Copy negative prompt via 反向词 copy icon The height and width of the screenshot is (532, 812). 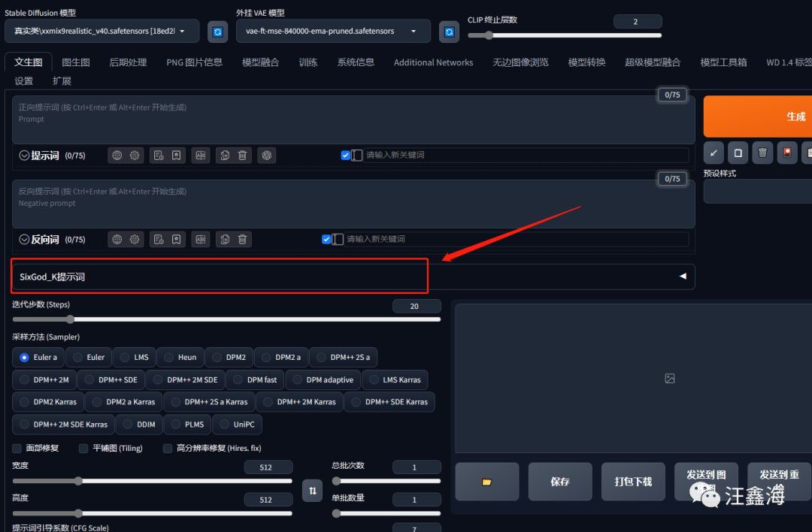tap(225, 239)
